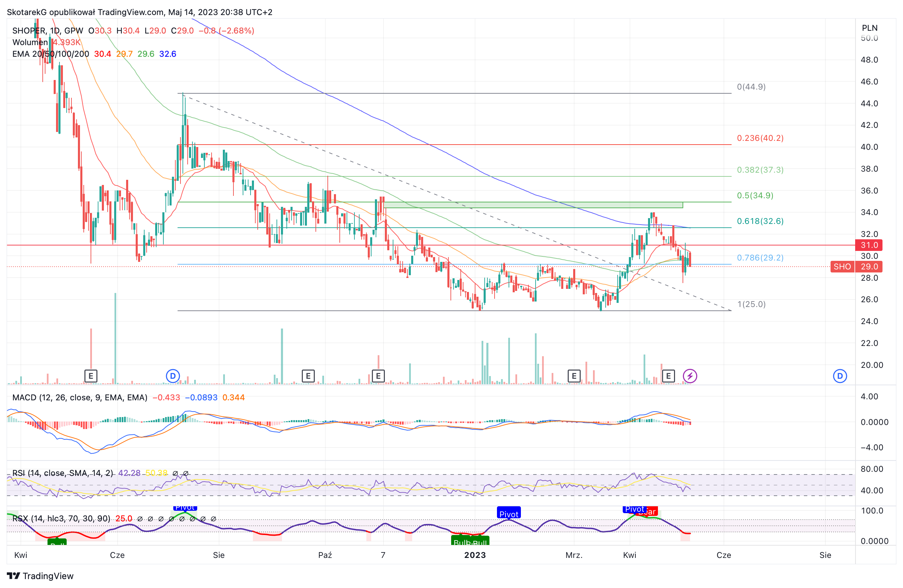Screen dimensions: 903x588
Task: Click the blue EMA 200 value 32.6 in legend
Action: pyautogui.click(x=168, y=54)
